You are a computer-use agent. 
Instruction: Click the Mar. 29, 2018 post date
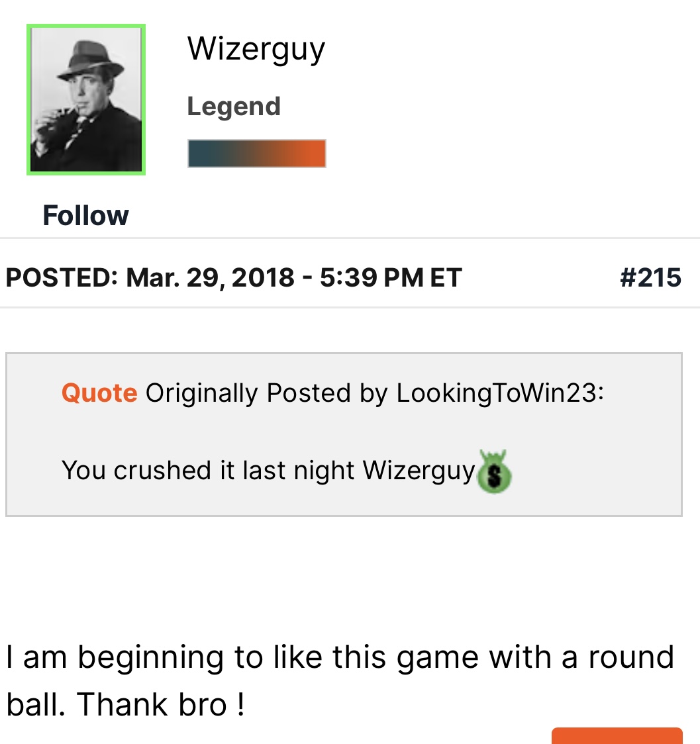[x=210, y=277]
